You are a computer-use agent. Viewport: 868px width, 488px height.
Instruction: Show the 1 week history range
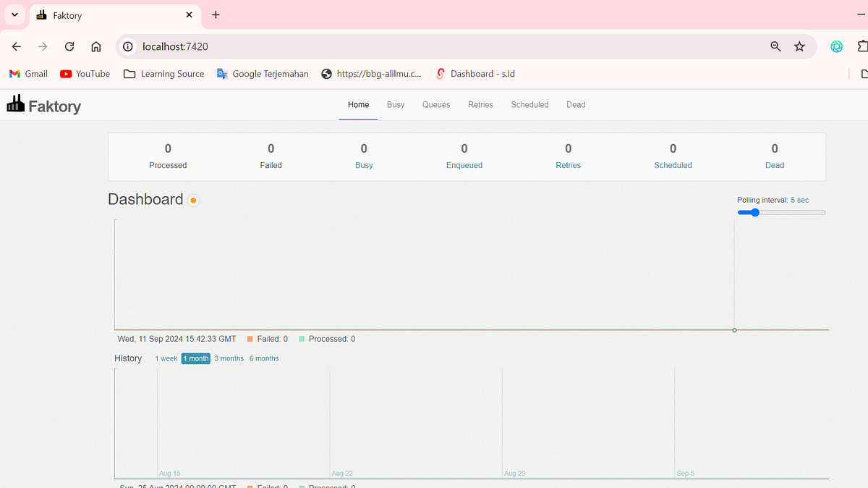[166, 358]
